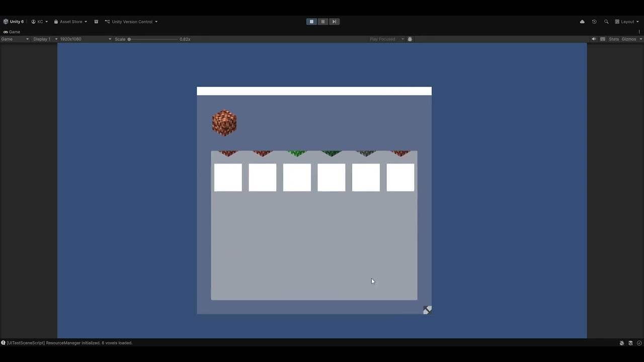The height and width of the screenshot is (362, 644).
Task: Click the cache server database icon in the status bar
Action: click(x=630, y=343)
